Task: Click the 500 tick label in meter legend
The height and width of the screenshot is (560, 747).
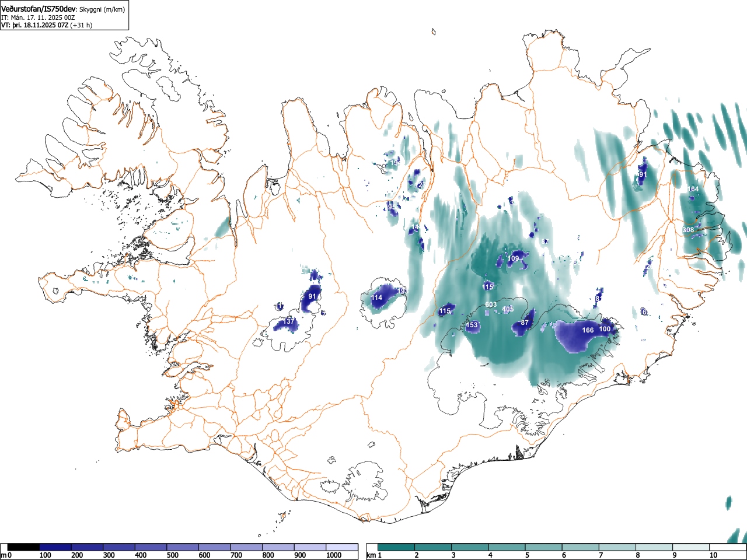Action: [x=172, y=555]
